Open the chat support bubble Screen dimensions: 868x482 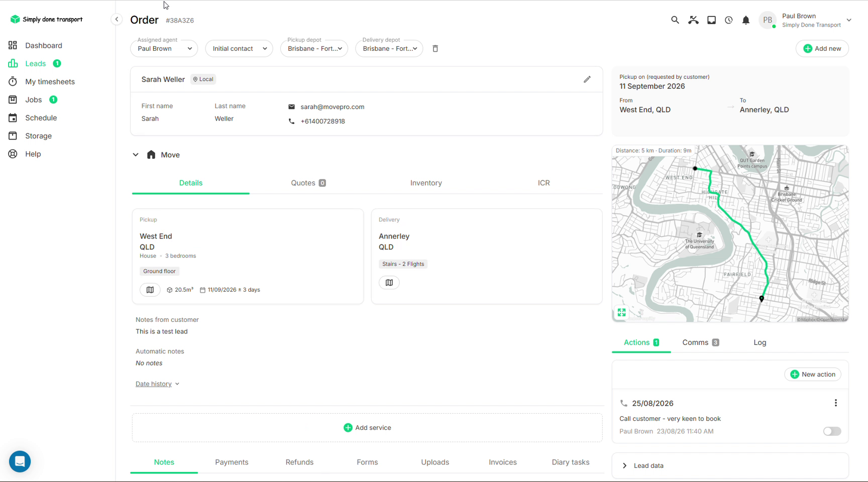point(20,461)
